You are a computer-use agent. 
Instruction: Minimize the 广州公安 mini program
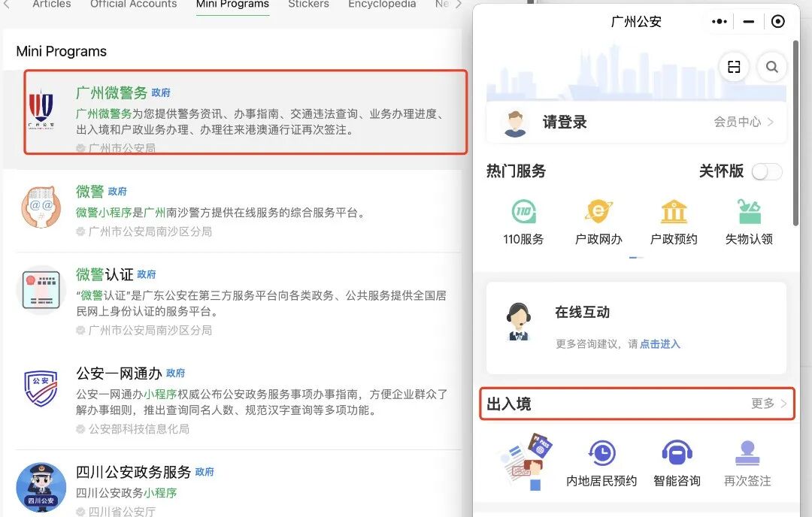(x=748, y=22)
